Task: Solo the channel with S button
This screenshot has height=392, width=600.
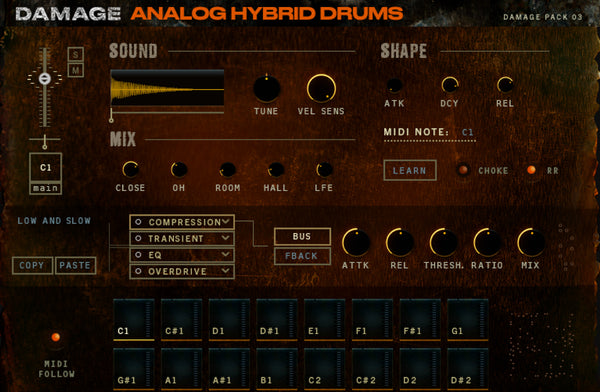Action: (x=76, y=54)
